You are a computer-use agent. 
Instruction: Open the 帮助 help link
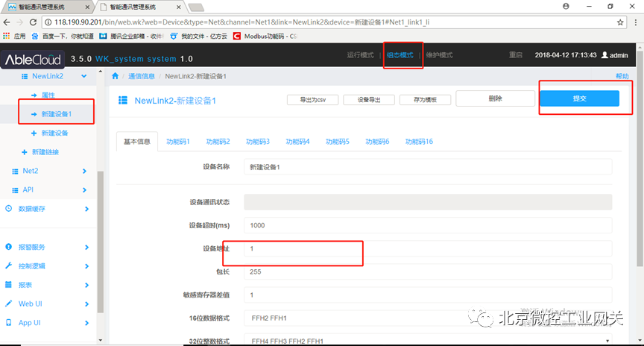coord(622,77)
